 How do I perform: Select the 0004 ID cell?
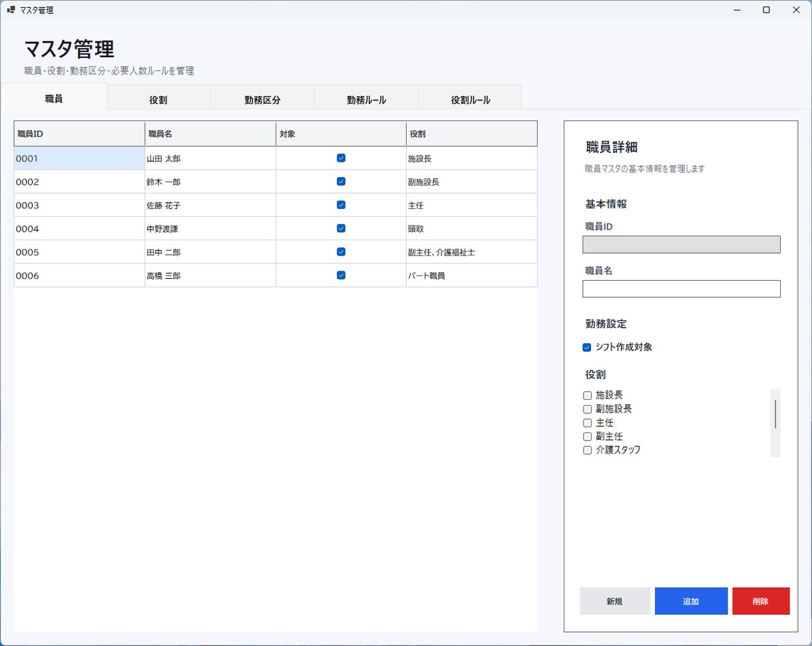click(79, 228)
